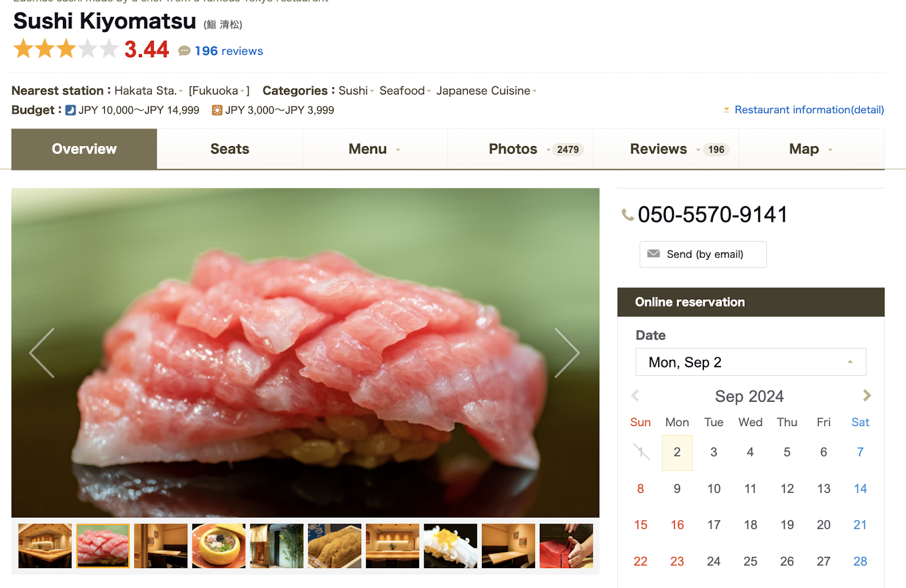Image resolution: width=906 pixels, height=588 pixels.
Task: Switch to the Seats tab
Action: [229, 149]
